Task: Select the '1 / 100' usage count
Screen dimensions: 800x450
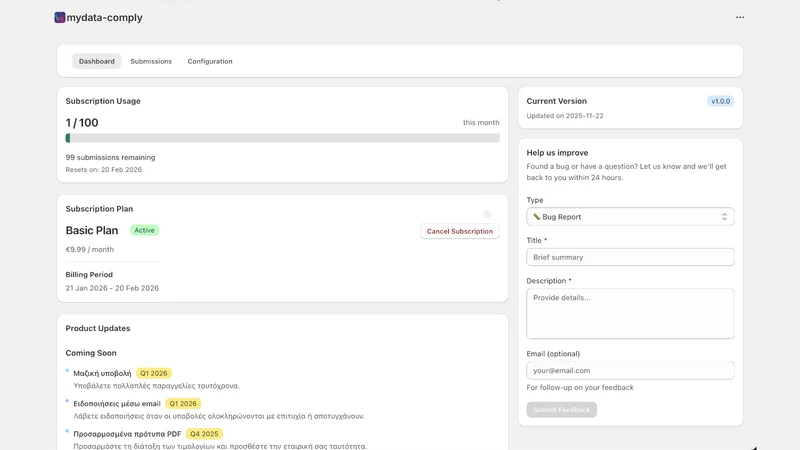Action: pos(82,122)
